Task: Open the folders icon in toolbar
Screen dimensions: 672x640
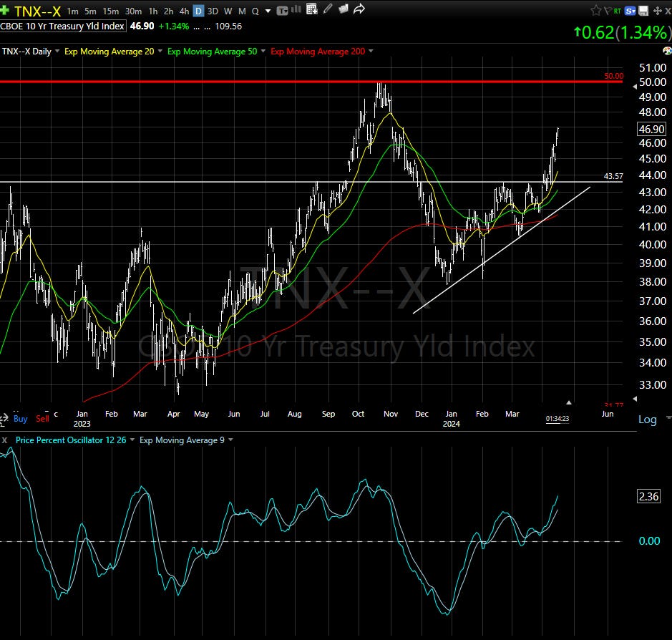Action: point(344,9)
